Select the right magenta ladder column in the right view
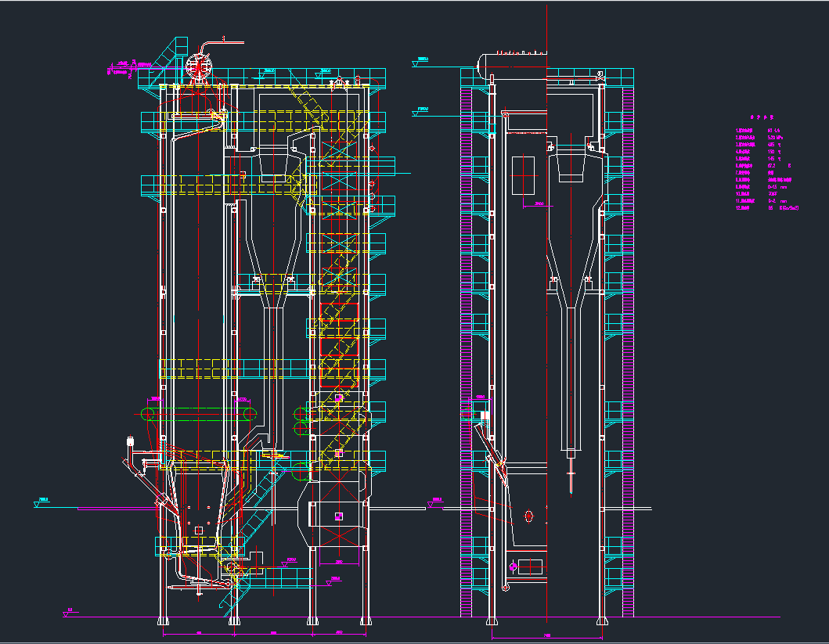Viewport: 829px width, 644px height. (628, 352)
